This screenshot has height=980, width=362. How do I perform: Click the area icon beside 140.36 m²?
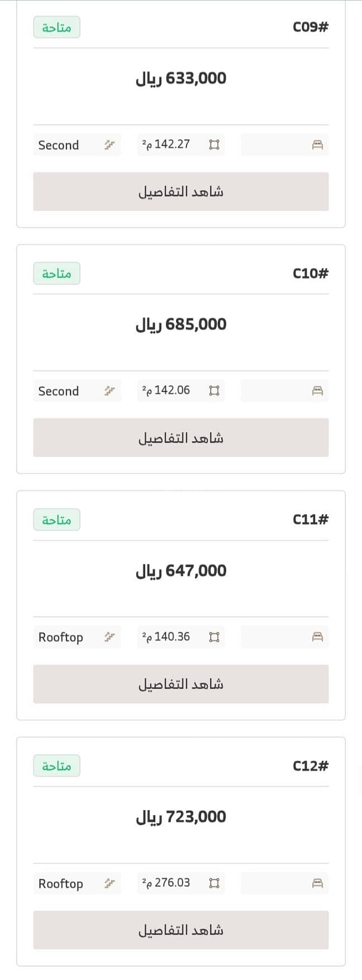coord(213,637)
